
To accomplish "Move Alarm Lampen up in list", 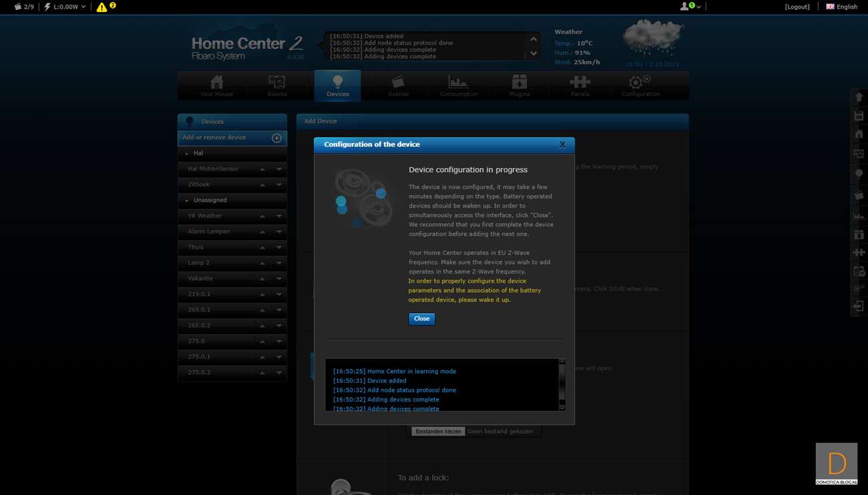I will tap(262, 231).
